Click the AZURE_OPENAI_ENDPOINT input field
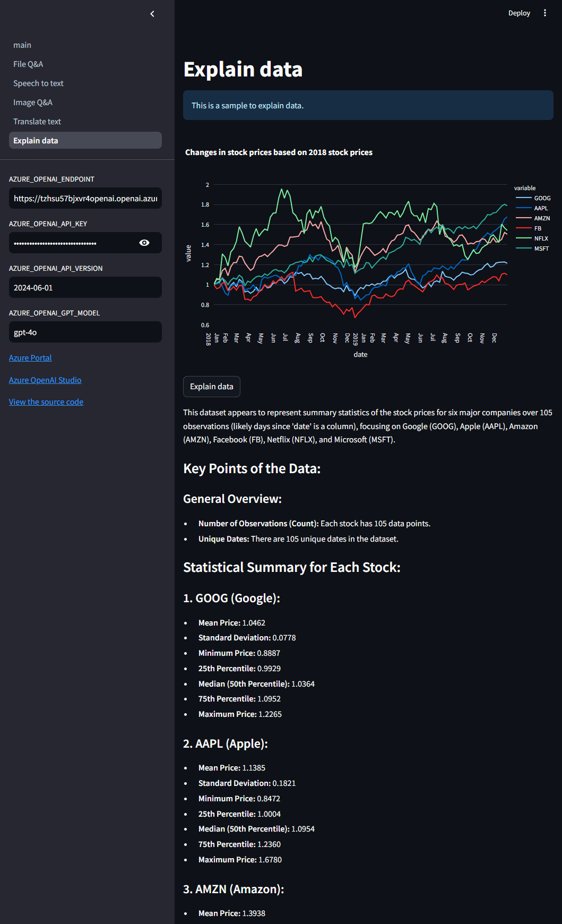Image resolution: width=562 pixels, height=924 pixels. point(85,198)
